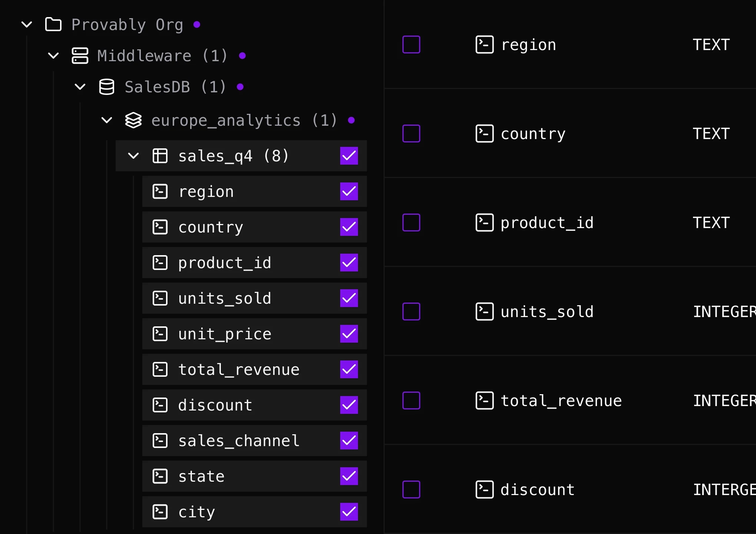Click the purple dot next to Middleware
The image size is (756, 534).
click(x=243, y=56)
